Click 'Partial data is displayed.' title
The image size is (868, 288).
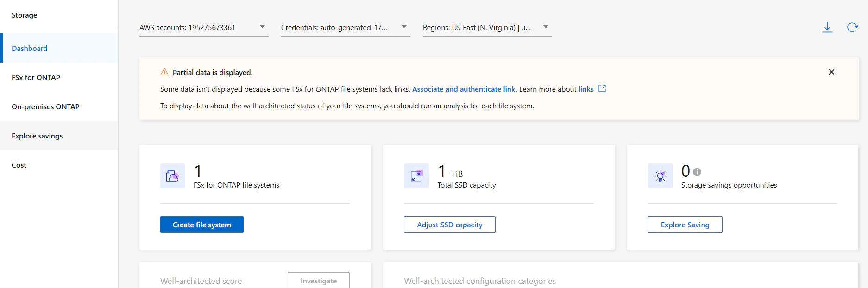point(213,72)
